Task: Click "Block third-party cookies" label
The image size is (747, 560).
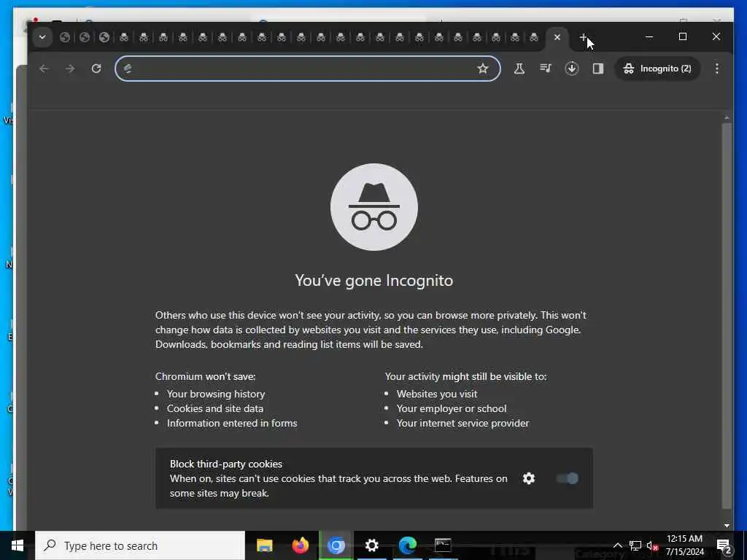Action: point(226,464)
